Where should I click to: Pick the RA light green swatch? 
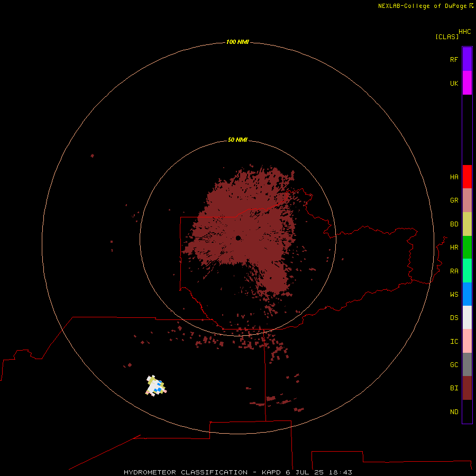click(467, 271)
